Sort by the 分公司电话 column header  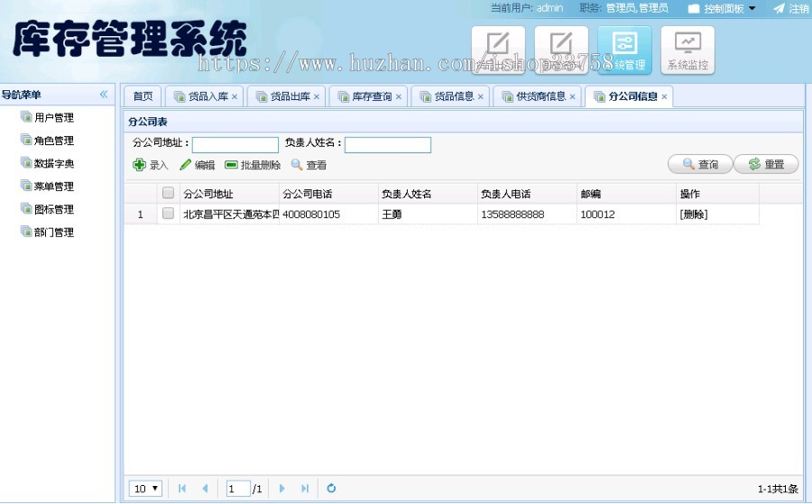328,194
